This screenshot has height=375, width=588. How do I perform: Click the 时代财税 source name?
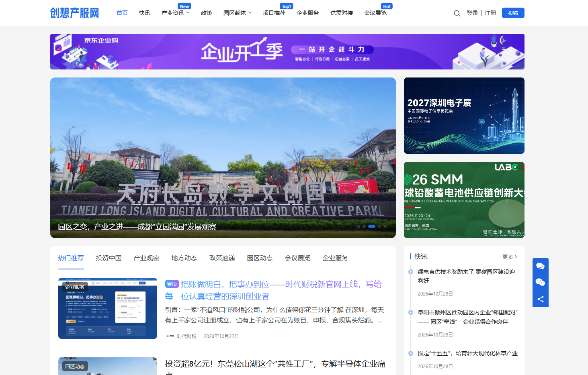click(187, 336)
